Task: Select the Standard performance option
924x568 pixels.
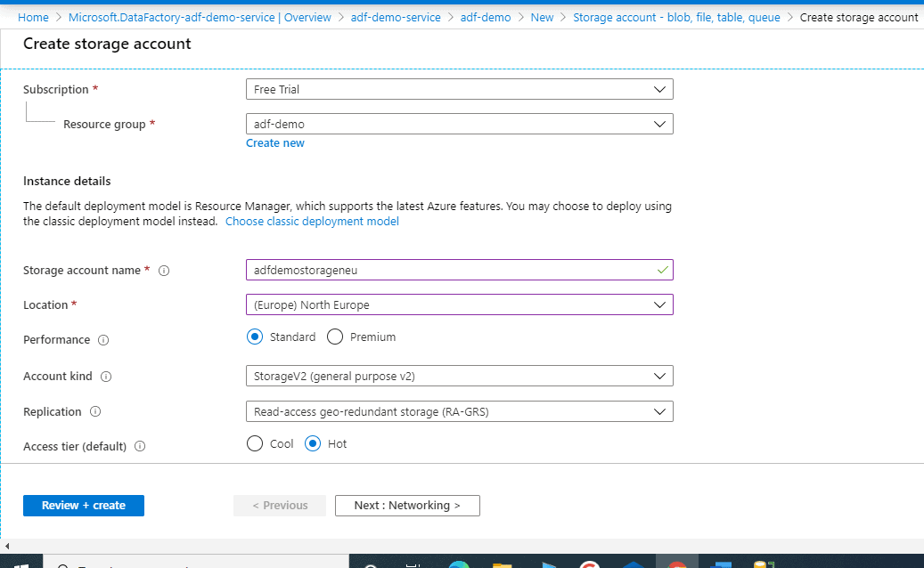Action: (255, 337)
